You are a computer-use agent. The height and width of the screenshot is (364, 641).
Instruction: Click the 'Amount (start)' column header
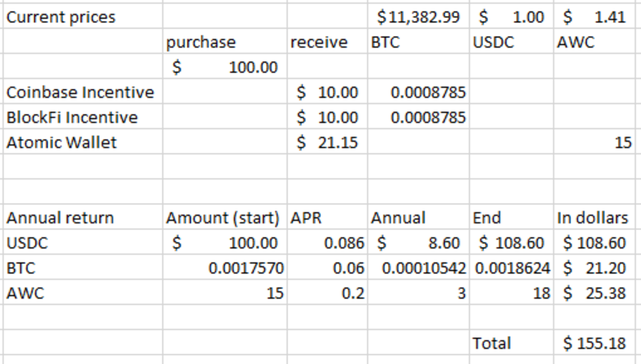click(223, 218)
